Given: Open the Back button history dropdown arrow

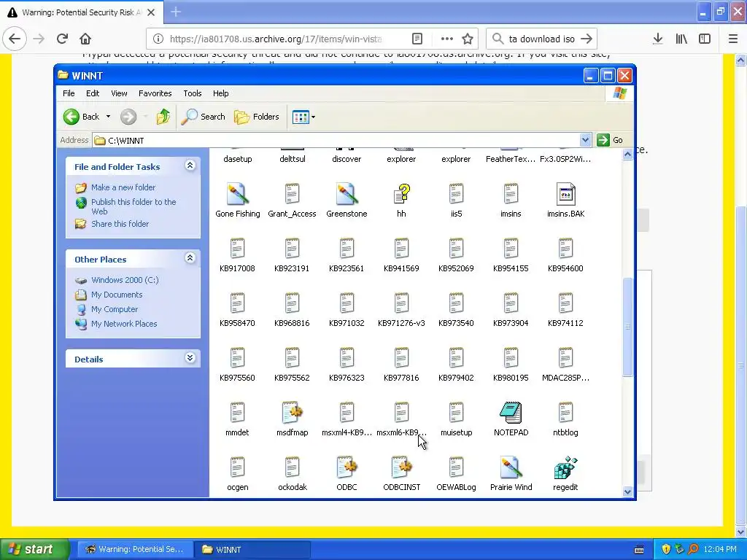Looking at the screenshot, I should click(x=108, y=117).
